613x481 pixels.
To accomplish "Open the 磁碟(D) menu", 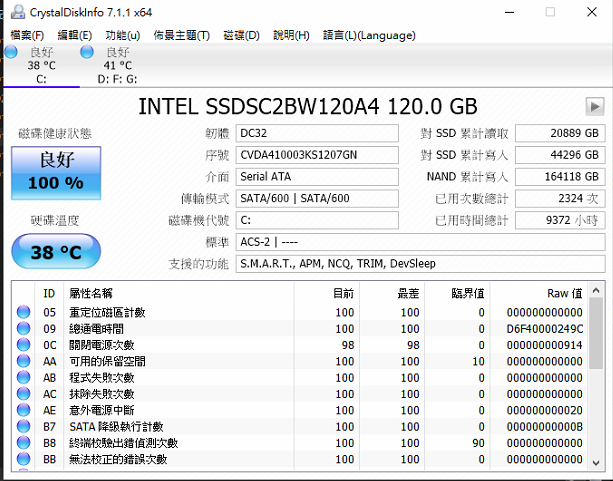I will [x=241, y=35].
